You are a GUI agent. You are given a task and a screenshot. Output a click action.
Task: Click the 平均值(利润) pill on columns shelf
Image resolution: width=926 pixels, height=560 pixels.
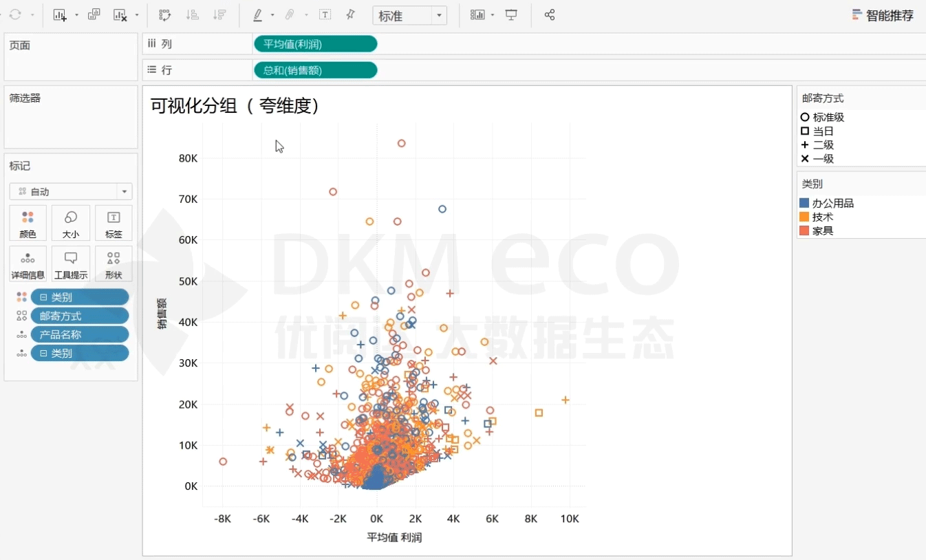(315, 44)
